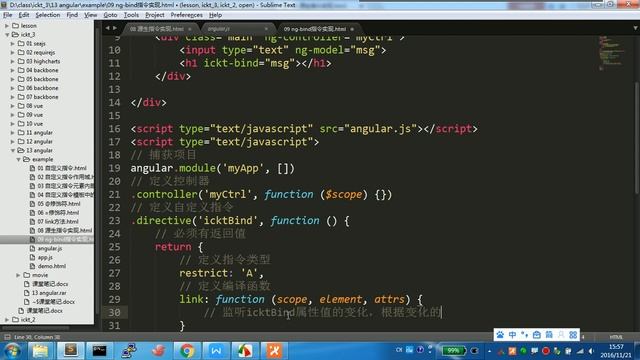Viewport: 640px width, 360px height.
Task: Open app.js in the sidebar
Action: (x=45, y=257)
